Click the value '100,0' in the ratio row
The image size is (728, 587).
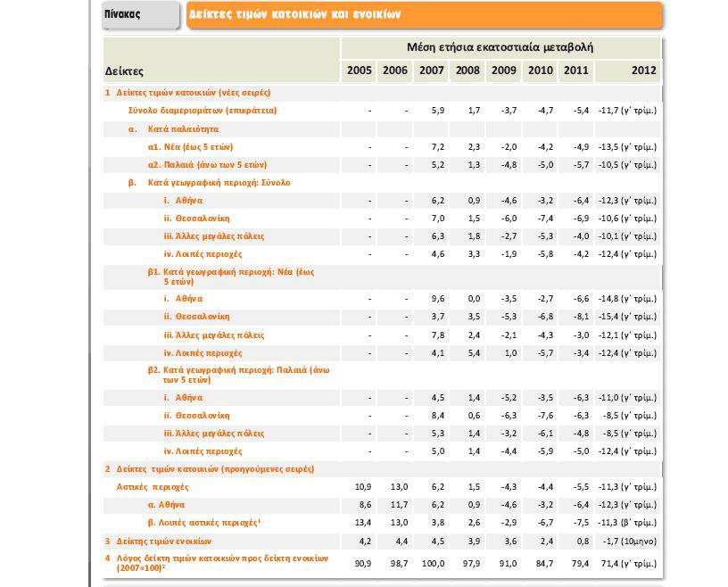click(434, 563)
